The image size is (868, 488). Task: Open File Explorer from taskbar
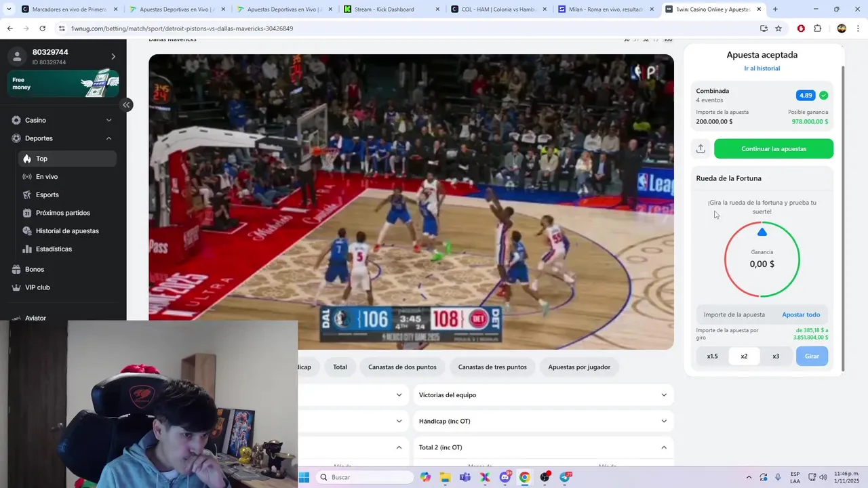pyautogui.click(x=445, y=477)
